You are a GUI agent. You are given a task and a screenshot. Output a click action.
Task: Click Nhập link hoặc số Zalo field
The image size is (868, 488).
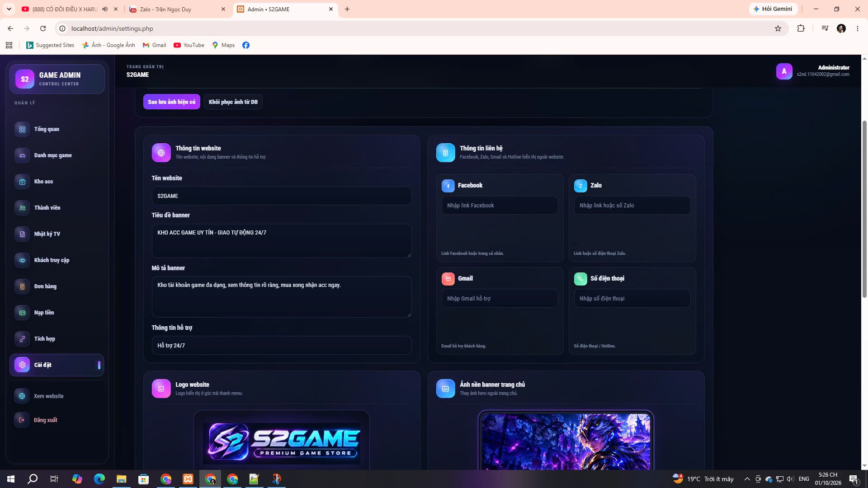tap(632, 206)
